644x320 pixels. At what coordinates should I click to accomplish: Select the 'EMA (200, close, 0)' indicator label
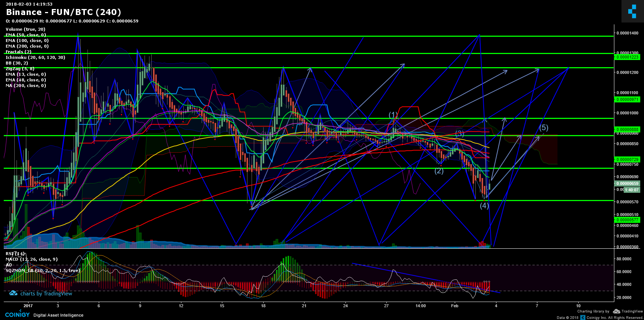coord(27,46)
